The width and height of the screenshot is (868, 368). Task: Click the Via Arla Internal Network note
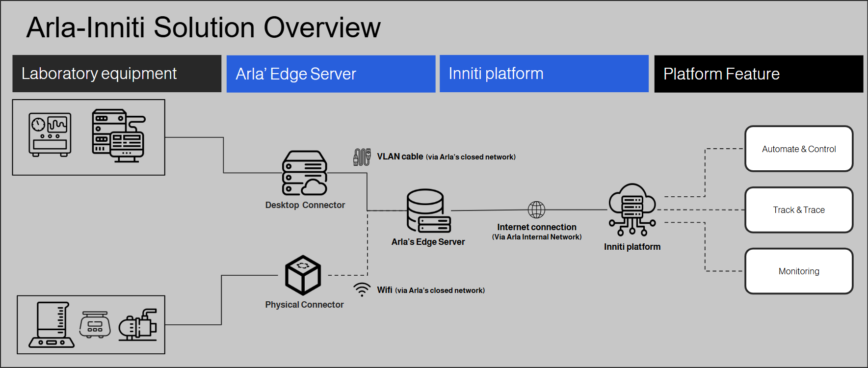[x=537, y=237]
